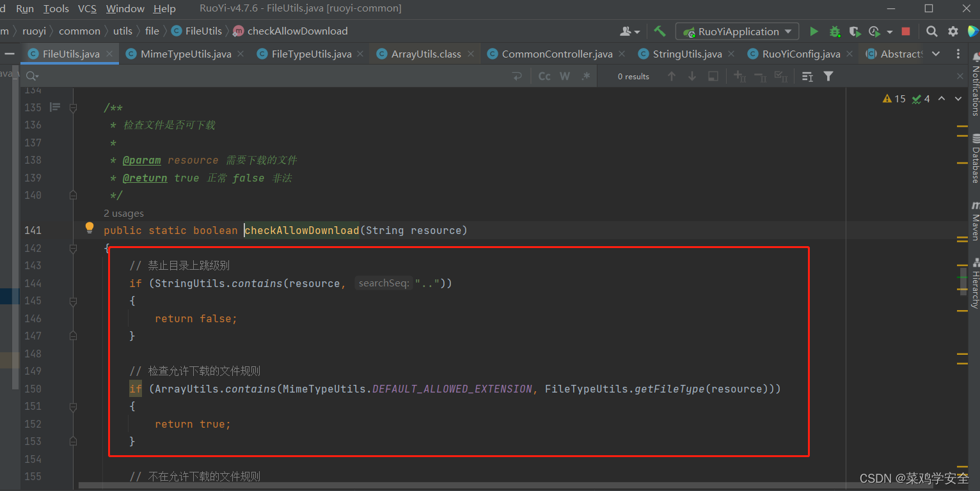Open the VCS menu
The height and width of the screenshot is (491, 980).
click(88, 8)
